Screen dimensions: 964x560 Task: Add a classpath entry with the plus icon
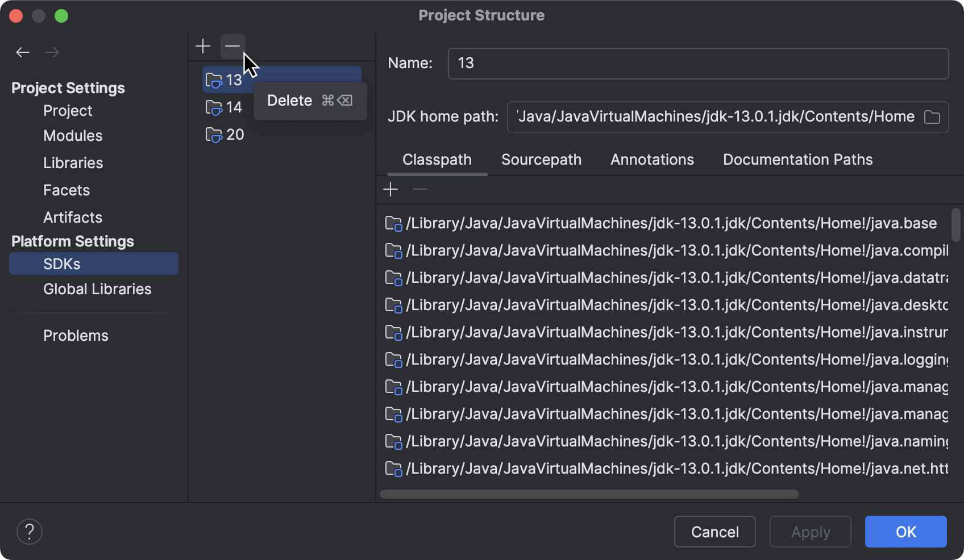click(390, 189)
